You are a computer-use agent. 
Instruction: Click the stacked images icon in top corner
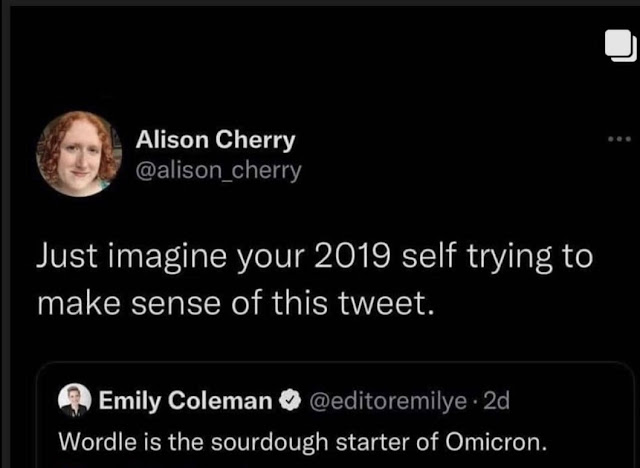(618, 48)
